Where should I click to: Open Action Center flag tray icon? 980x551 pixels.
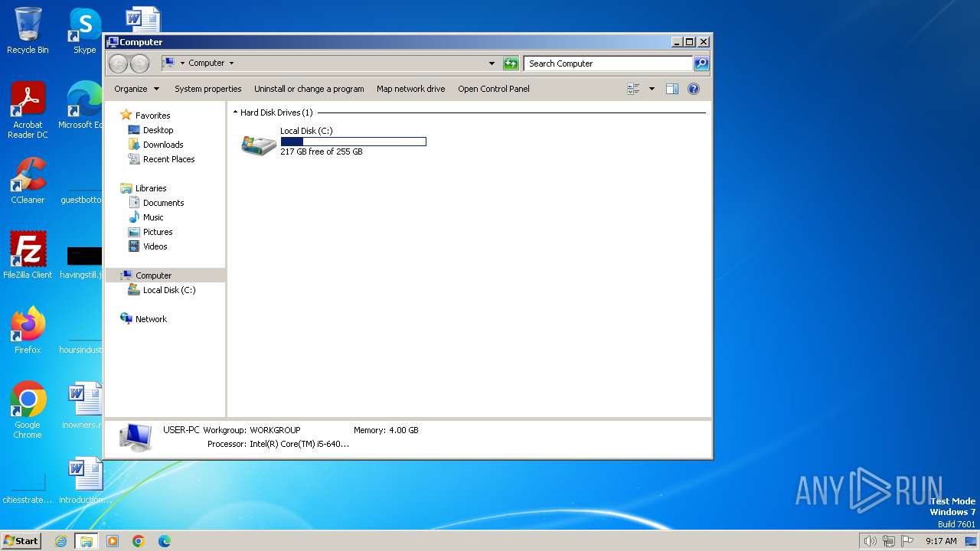click(907, 541)
